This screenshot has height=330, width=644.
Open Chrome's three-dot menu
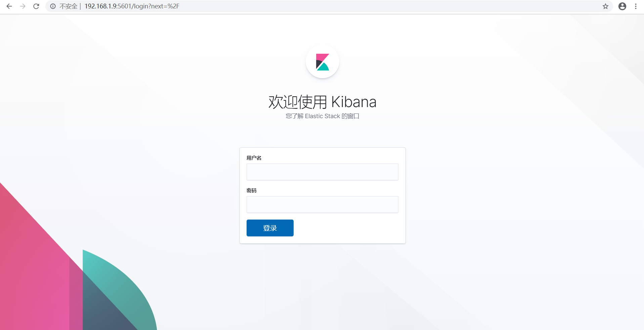pos(636,6)
